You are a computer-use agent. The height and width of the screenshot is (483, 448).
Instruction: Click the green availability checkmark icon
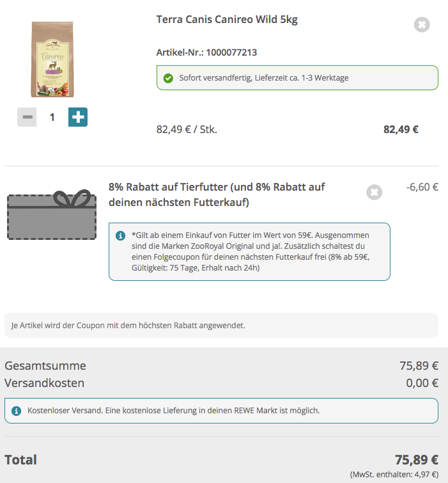(168, 78)
